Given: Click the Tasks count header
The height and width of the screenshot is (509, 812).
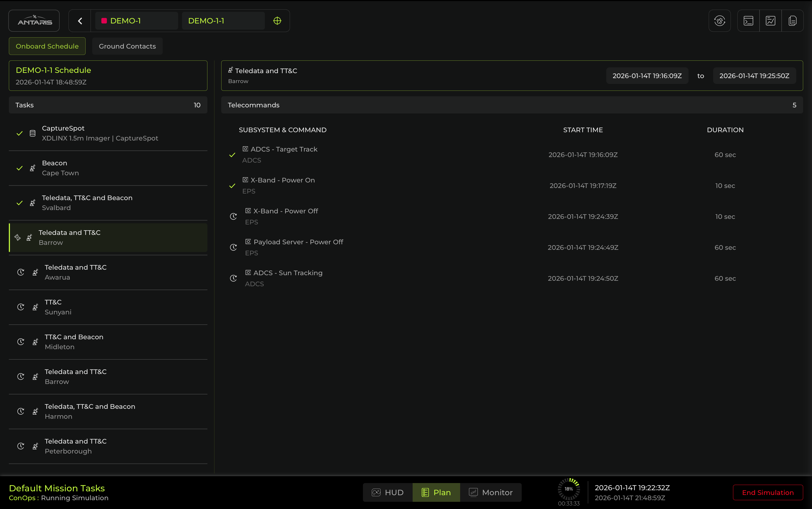Looking at the screenshot, I should 108,105.
